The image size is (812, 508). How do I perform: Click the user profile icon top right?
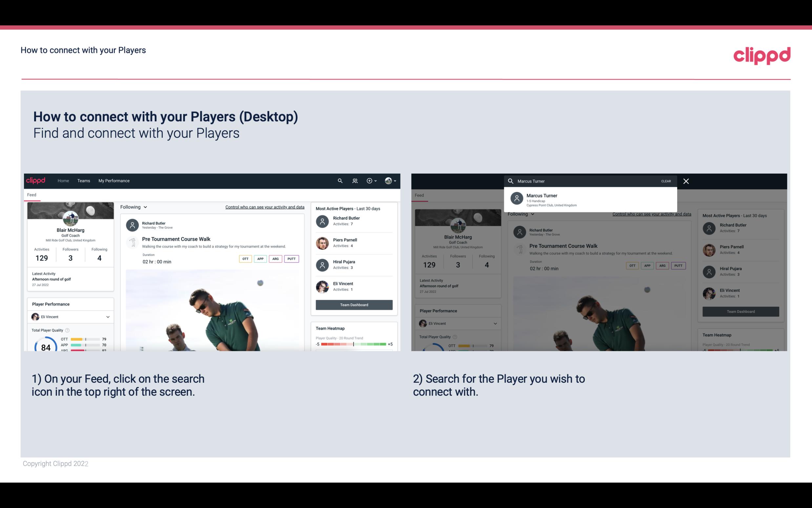coord(389,181)
